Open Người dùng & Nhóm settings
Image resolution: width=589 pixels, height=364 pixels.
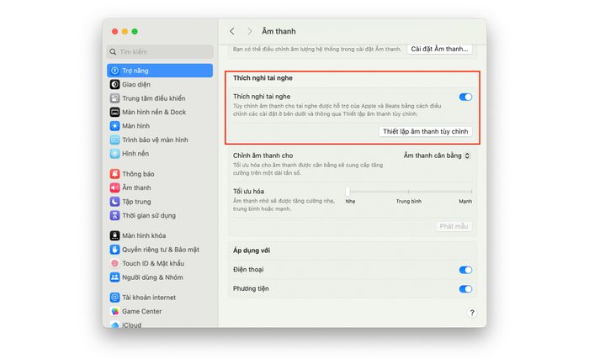click(160, 277)
